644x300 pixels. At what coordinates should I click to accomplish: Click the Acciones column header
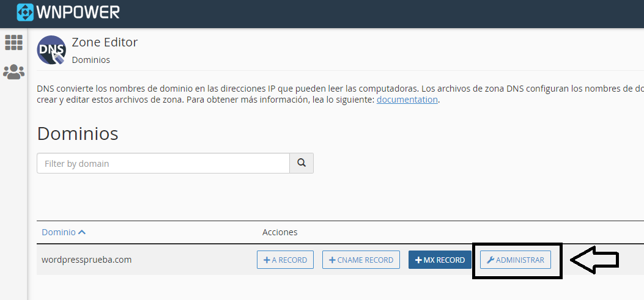(x=279, y=232)
